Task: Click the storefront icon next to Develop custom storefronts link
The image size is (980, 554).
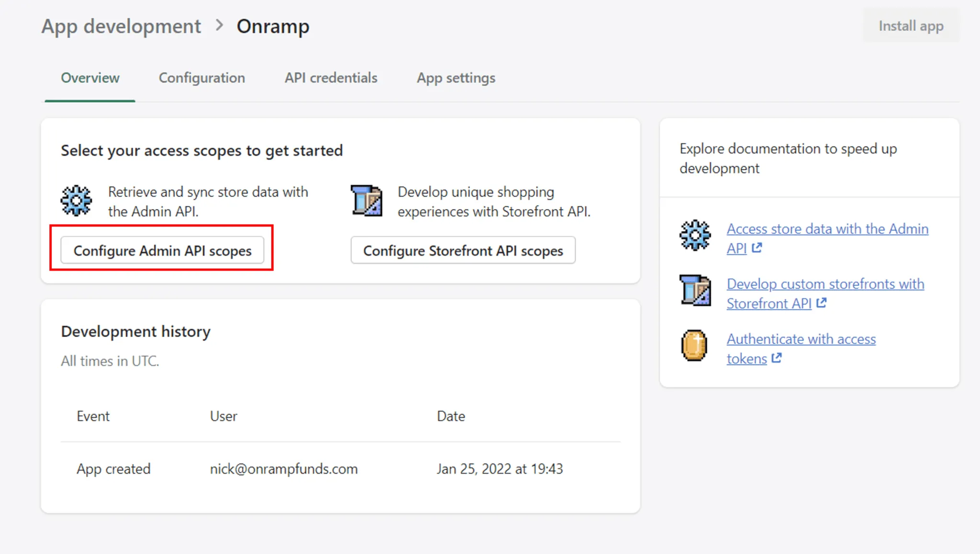Action: [x=695, y=290]
